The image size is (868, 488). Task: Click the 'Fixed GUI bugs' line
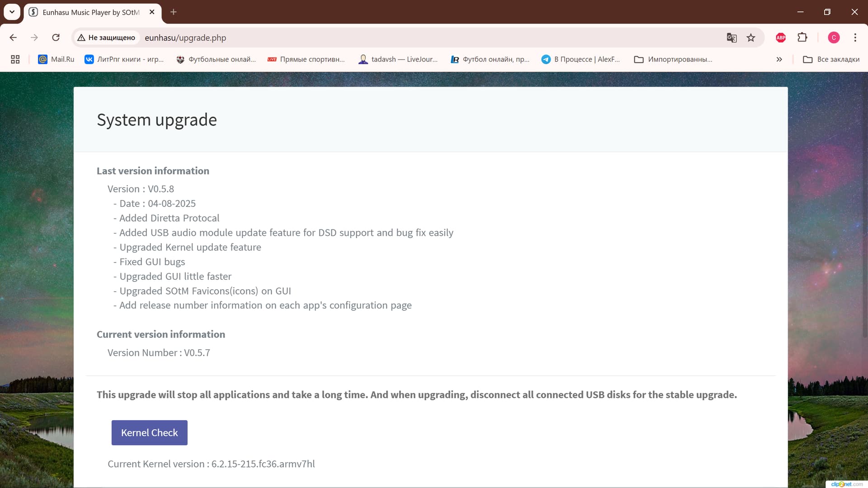pyautogui.click(x=149, y=262)
